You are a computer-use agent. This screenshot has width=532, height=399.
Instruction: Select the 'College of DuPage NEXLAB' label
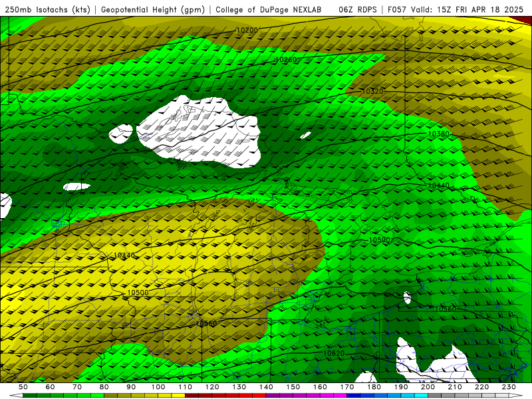click(269, 9)
